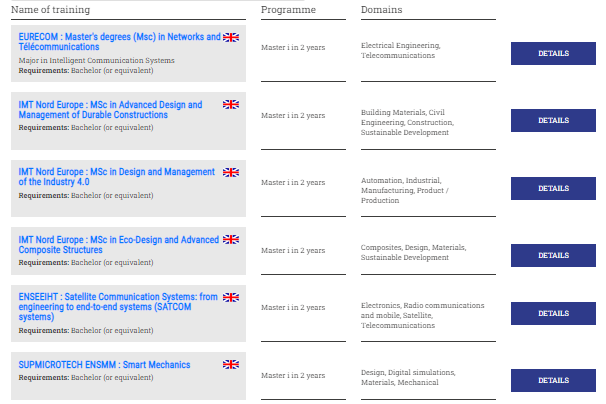Click 'Master i in 2 years' in the Smart Mechanics row
The width and height of the screenshot is (606, 404).
click(x=293, y=375)
